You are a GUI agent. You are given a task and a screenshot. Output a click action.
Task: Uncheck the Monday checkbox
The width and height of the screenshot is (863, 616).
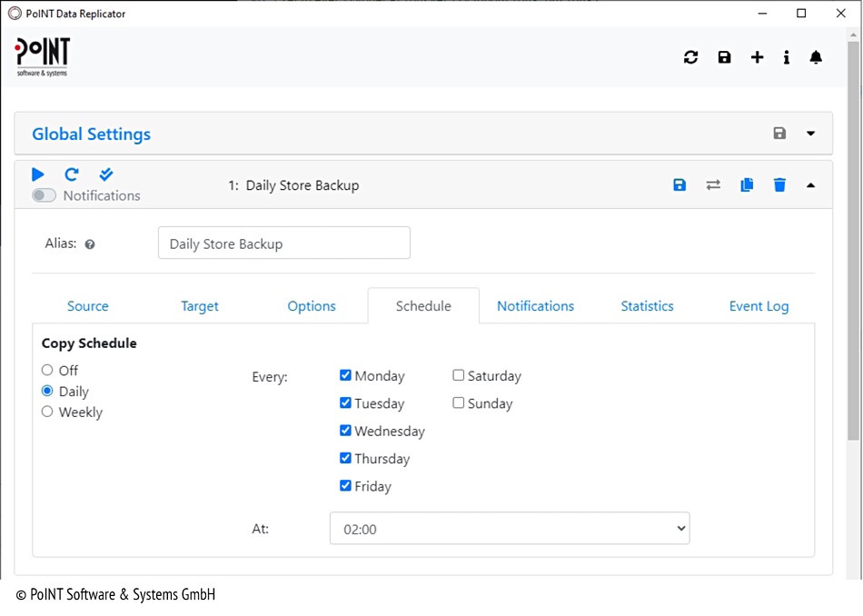tap(345, 375)
